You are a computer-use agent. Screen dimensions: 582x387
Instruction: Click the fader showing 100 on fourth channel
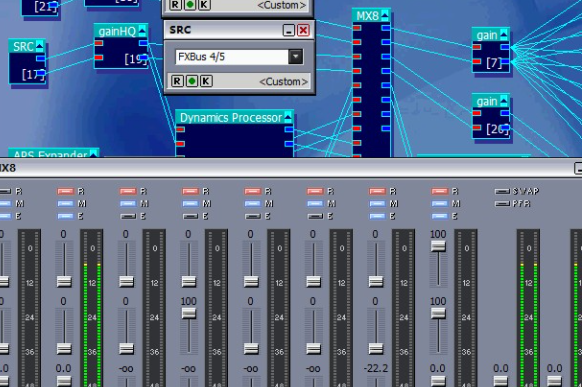189,314
